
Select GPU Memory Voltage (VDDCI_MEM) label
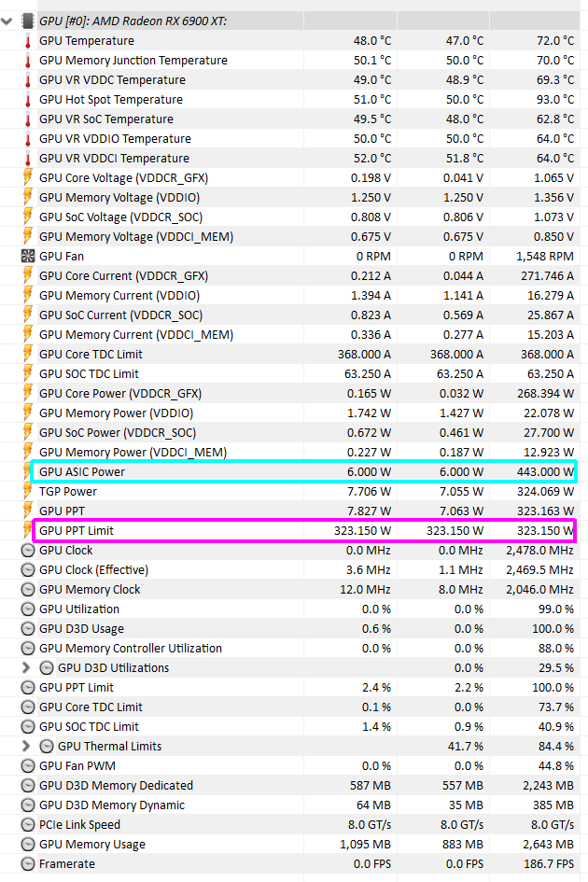[x=136, y=237]
